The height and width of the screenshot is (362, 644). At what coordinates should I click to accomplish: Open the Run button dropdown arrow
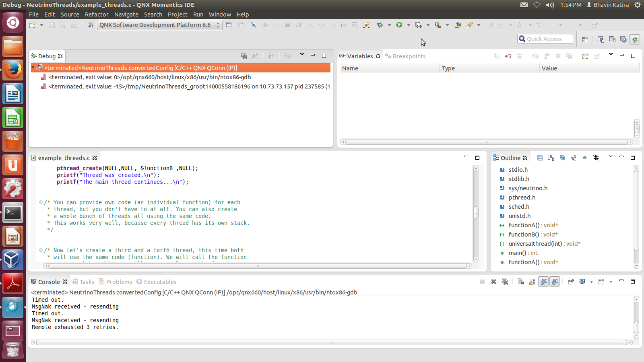pyautogui.click(x=409, y=25)
